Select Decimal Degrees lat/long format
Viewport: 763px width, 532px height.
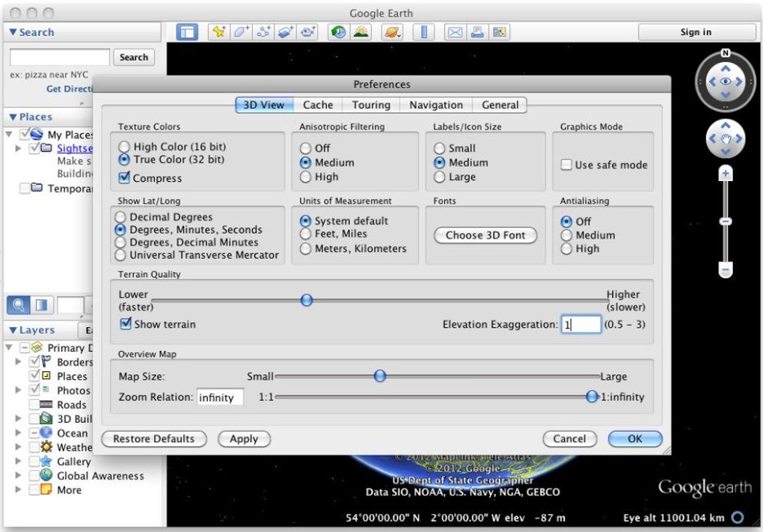click(120, 217)
